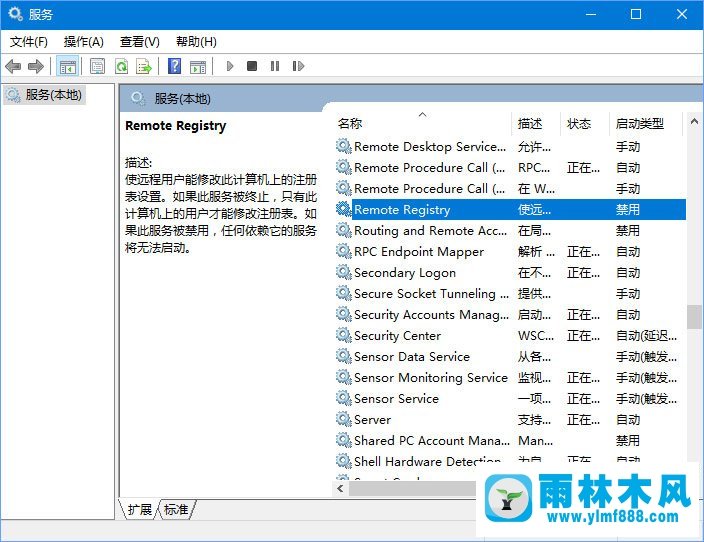Click the gear icon beside Security Center
704x542 pixels.
coord(343,335)
